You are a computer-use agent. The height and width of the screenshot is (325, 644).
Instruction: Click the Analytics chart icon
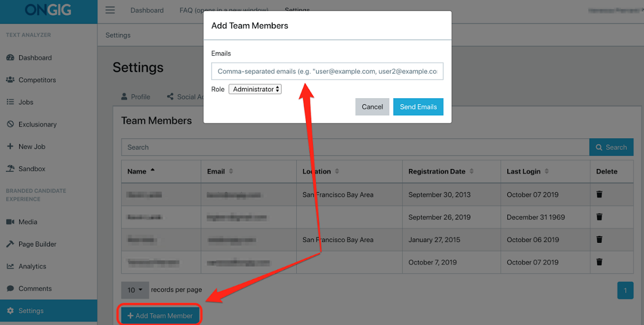pos(10,266)
